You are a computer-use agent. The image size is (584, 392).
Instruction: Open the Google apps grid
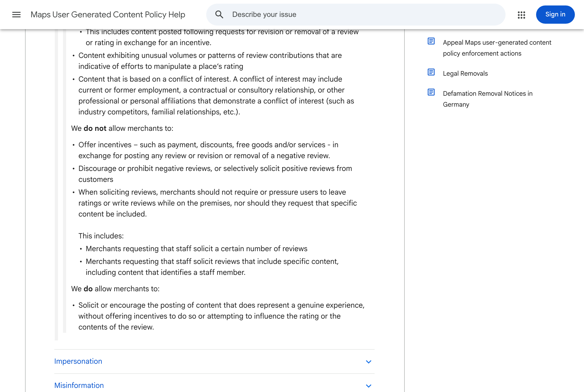[x=521, y=15]
